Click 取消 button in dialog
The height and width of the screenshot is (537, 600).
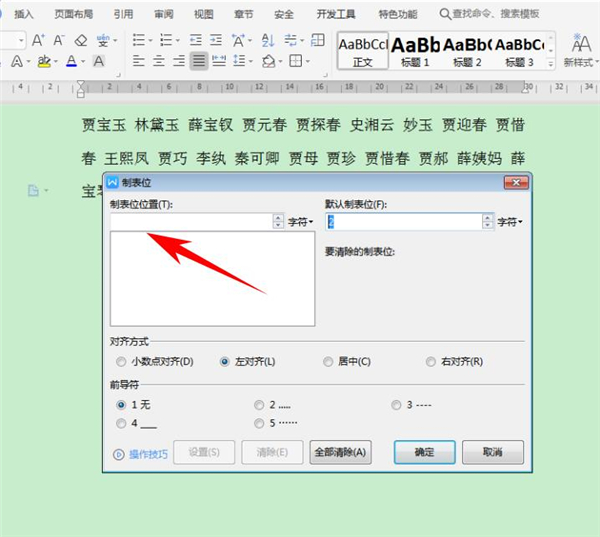click(x=492, y=452)
